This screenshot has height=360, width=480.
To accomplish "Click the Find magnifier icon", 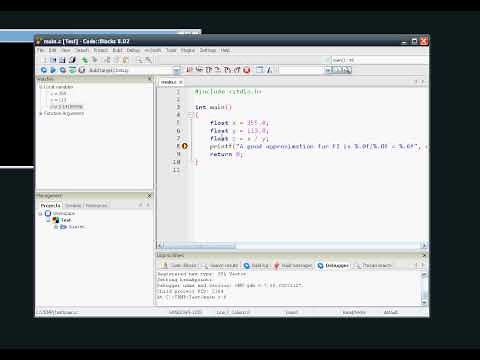I will pos(139,60).
